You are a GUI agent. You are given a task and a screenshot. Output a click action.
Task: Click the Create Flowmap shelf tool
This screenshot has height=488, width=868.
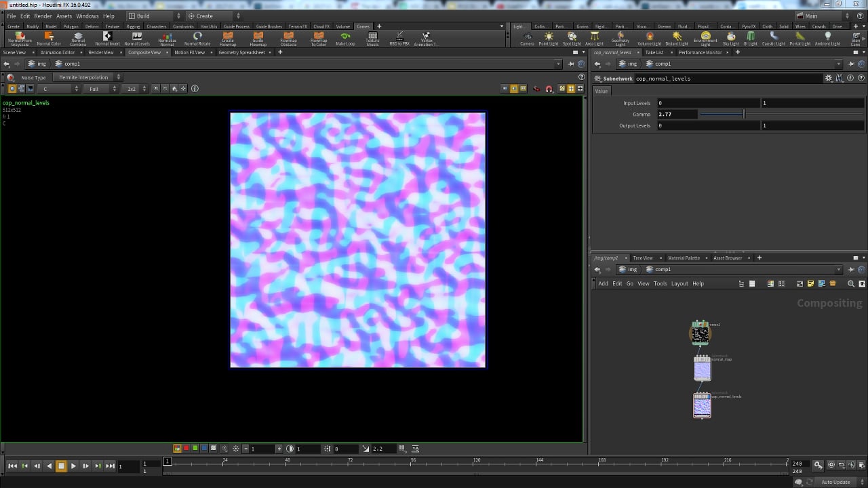tap(228, 39)
